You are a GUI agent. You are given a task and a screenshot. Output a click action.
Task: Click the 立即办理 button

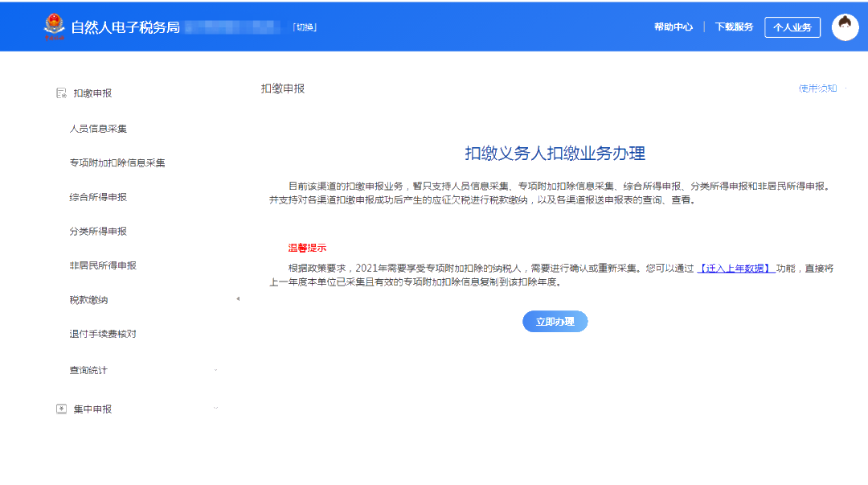point(555,322)
